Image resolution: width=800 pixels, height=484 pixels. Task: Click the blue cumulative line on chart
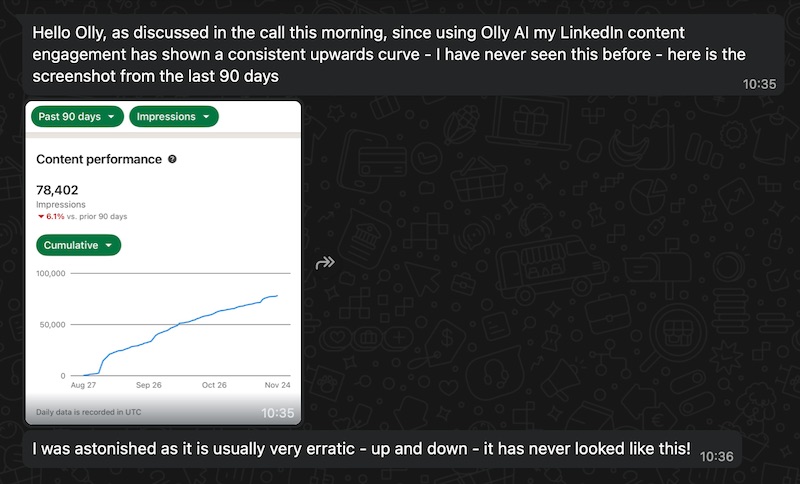pos(179,325)
